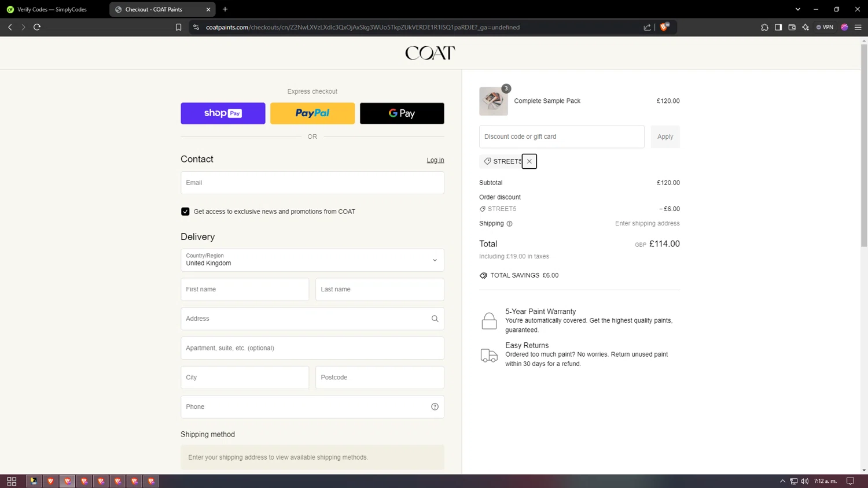This screenshot has width=868, height=488.
Task: Open the Brave Wallet icon
Action: (x=792, y=27)
